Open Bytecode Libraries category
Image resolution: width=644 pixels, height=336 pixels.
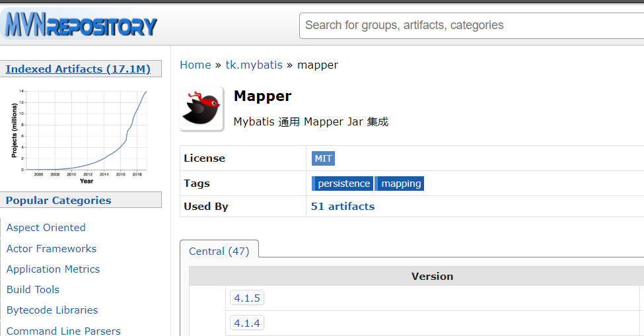pos(52,310)
